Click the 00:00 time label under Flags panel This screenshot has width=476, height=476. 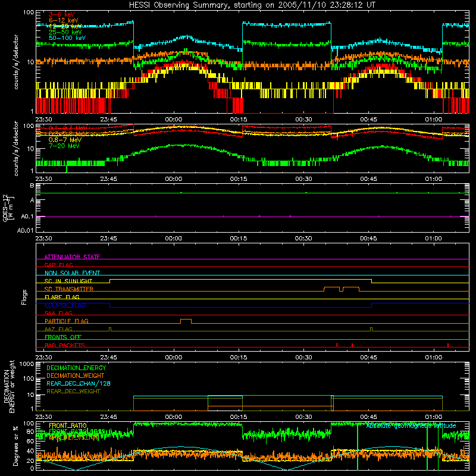pyautogui.click(x=173, y=358)
